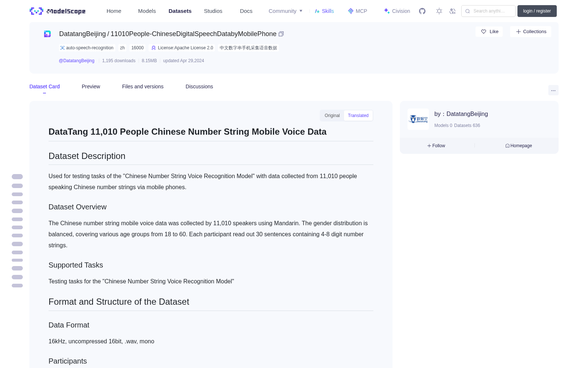
Task: Click the Format and Structure of the Dataset heading
Action: tap(119, 302)
